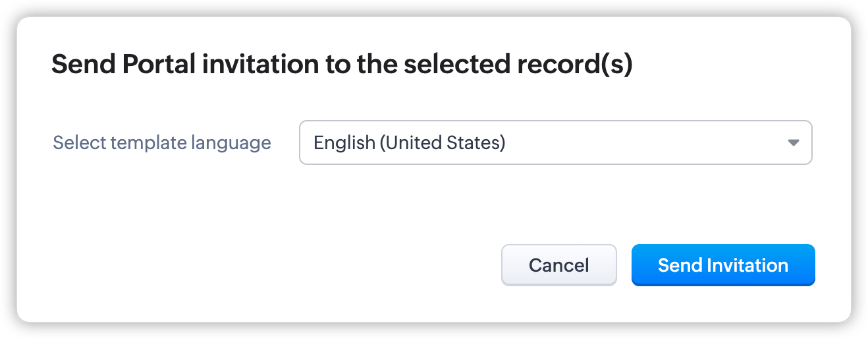Click the Select template language label

point(162,142)
